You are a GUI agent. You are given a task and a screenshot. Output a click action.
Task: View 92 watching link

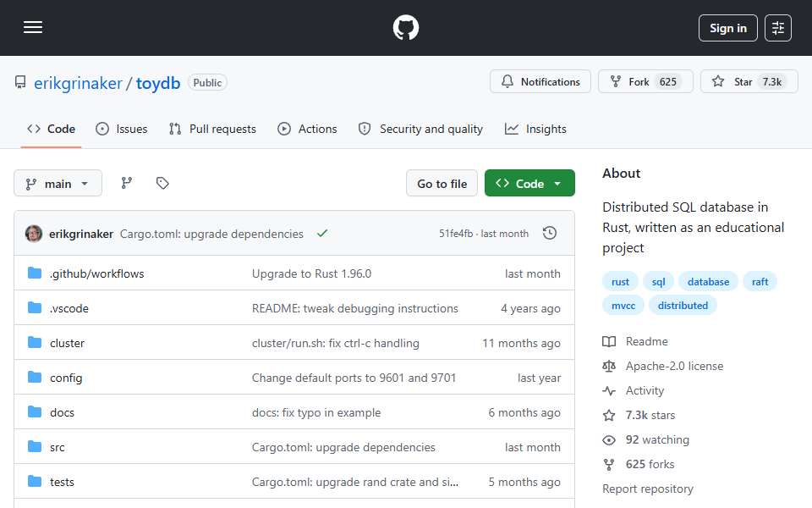[657, 439]
